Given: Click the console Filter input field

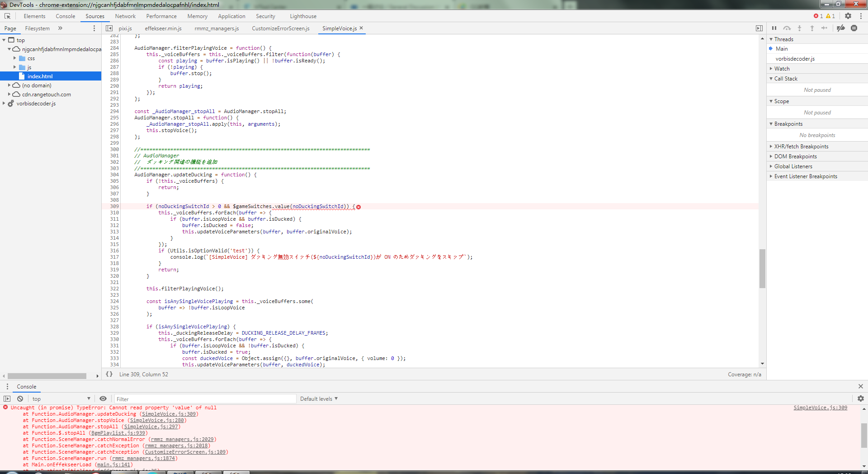Looking at the screenshot, I should pos(205,399).
